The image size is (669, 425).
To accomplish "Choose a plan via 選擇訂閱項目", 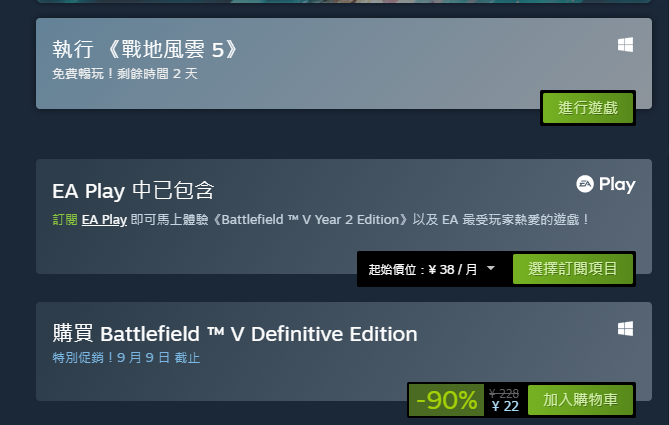I will coord(573,269).
